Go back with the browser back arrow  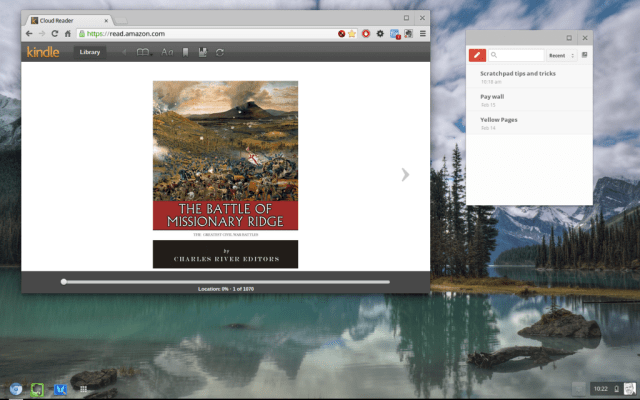click(x=29, y=34)
